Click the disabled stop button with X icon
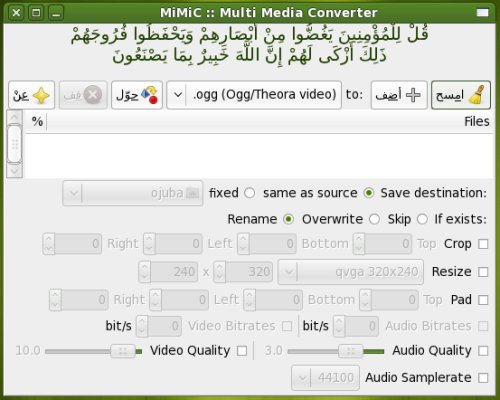Screen dimensions: 500x400 83,95
